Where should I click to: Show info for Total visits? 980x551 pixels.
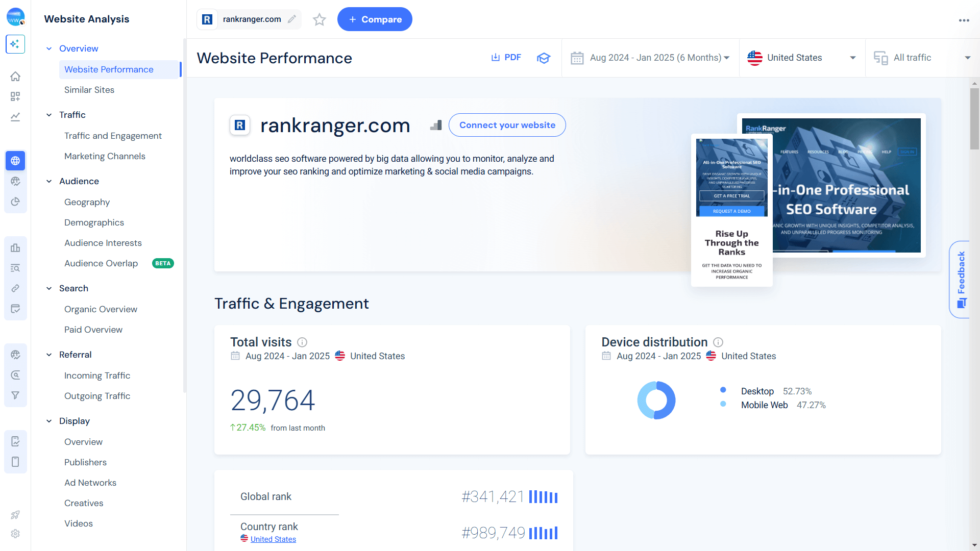coord(302,342)
